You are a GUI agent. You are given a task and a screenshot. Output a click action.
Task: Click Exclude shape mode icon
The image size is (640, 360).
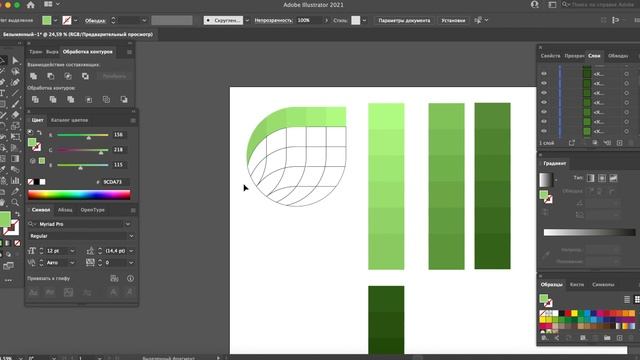(85, 76)
